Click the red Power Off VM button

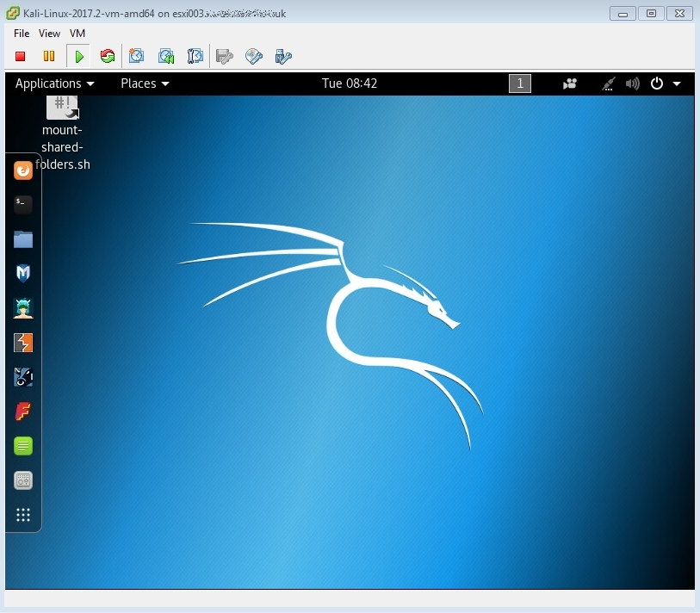click(x=20, y=56)
